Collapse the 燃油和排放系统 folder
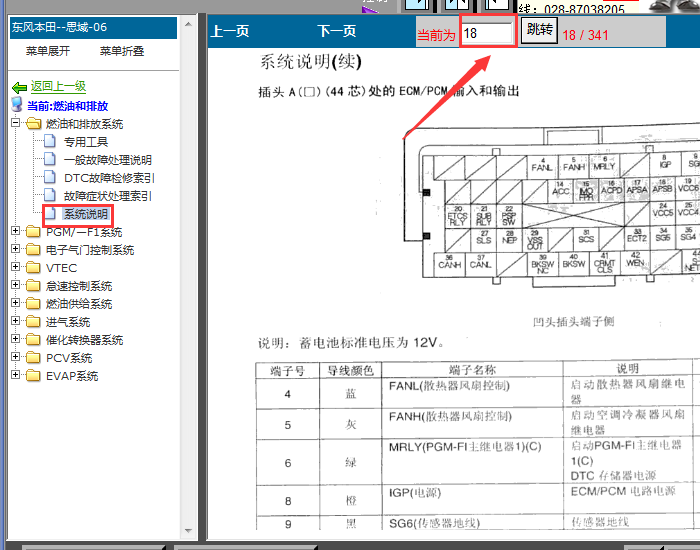This screenshot has width=700, height=550. (16, 122)
